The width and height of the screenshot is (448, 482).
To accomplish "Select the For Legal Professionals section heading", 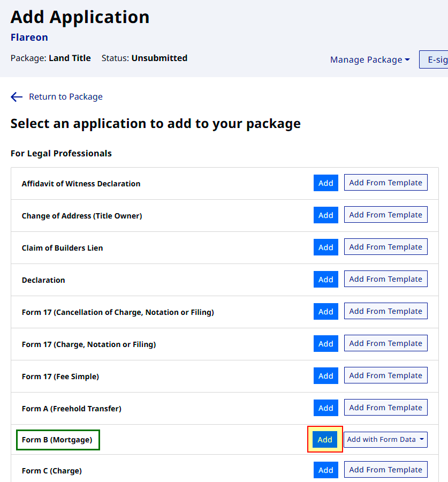I will click(x=61, y=153).
